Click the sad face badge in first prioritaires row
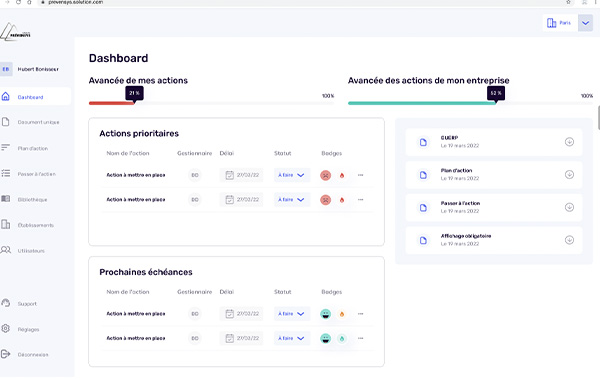 326,176
